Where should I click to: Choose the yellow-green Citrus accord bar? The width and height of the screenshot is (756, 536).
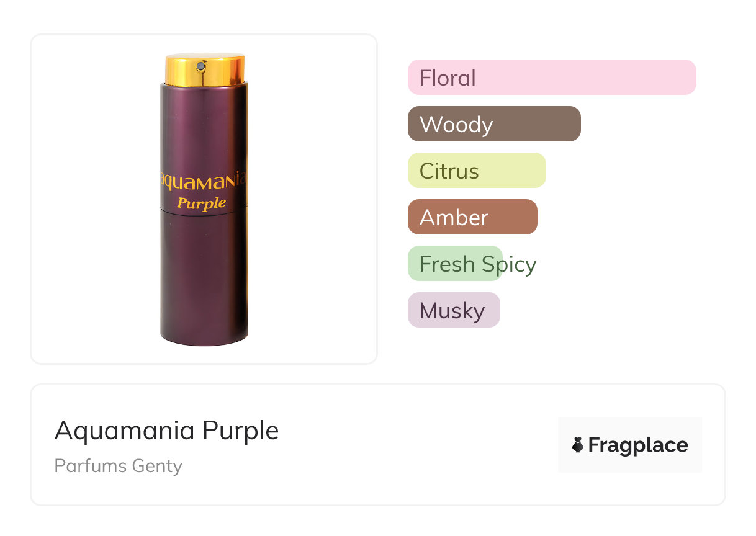pos(476,171)
